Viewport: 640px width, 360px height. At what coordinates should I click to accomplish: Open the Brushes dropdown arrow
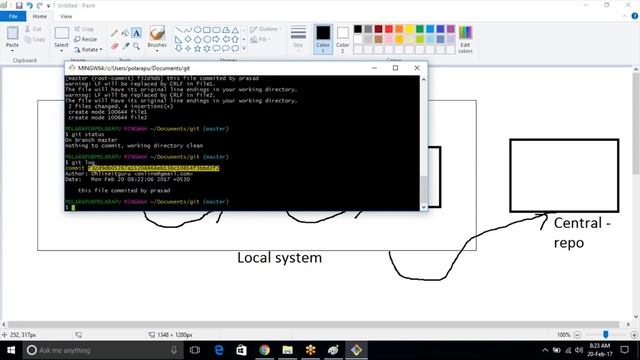point(157,51)
